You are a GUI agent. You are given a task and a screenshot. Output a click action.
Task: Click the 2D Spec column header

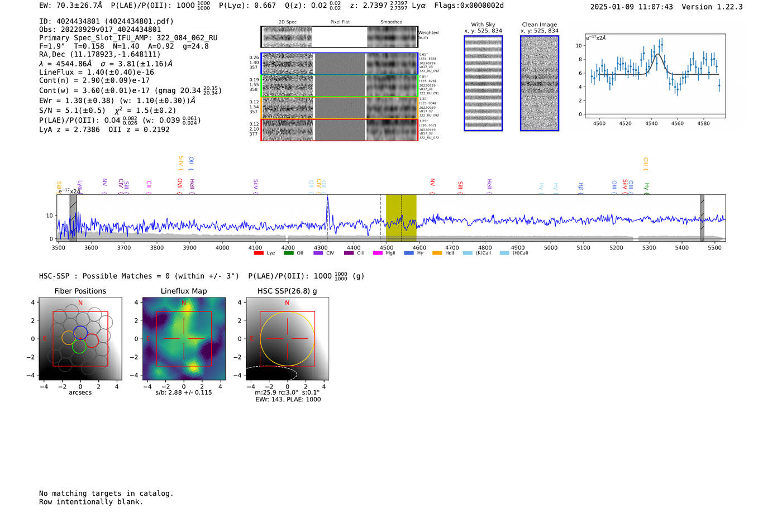tap(288, 22)
